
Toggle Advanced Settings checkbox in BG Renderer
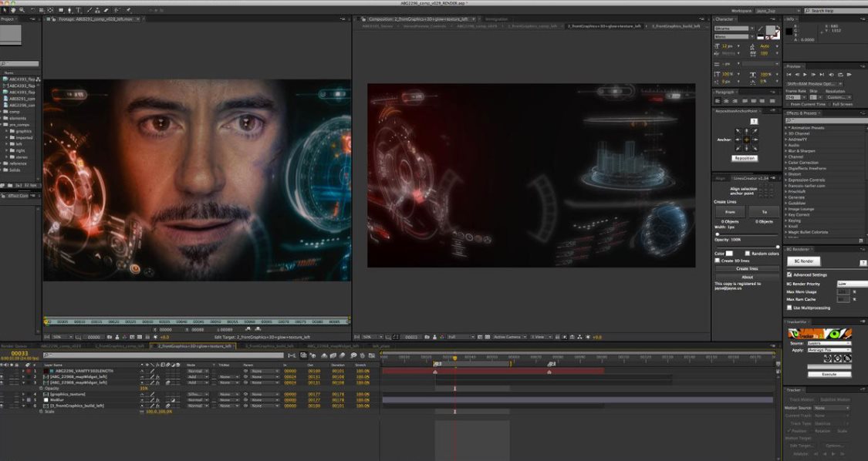pyautogui.click(x=789, y=274)
